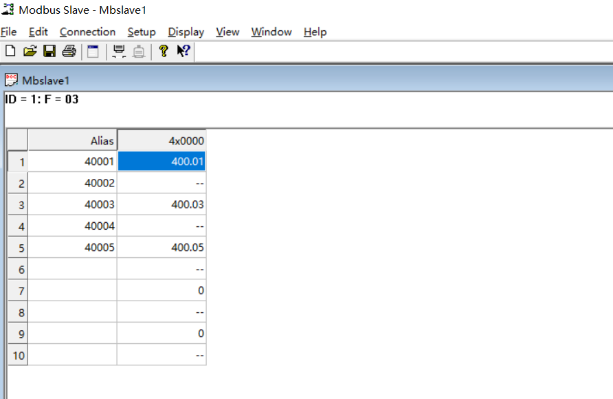Click the value cell in row 7

pos(161,290)
